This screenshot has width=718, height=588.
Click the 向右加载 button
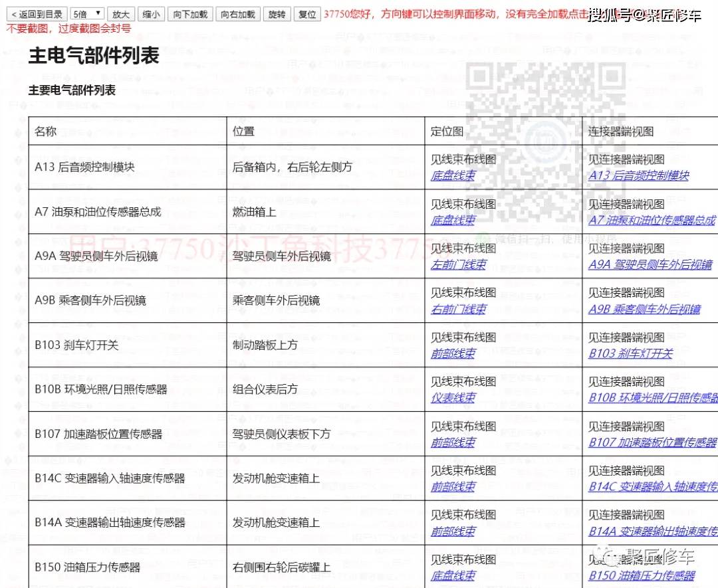coord(237,14)
